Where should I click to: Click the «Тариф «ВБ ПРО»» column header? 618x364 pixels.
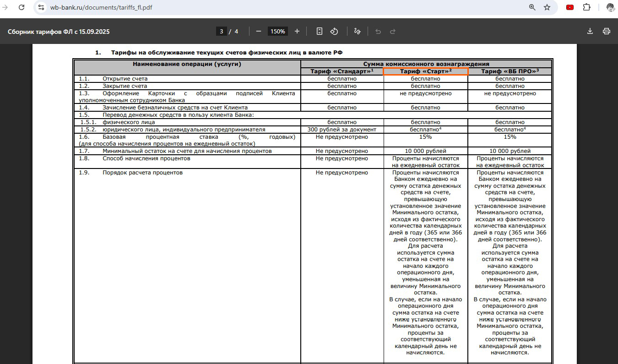[510, 71]
